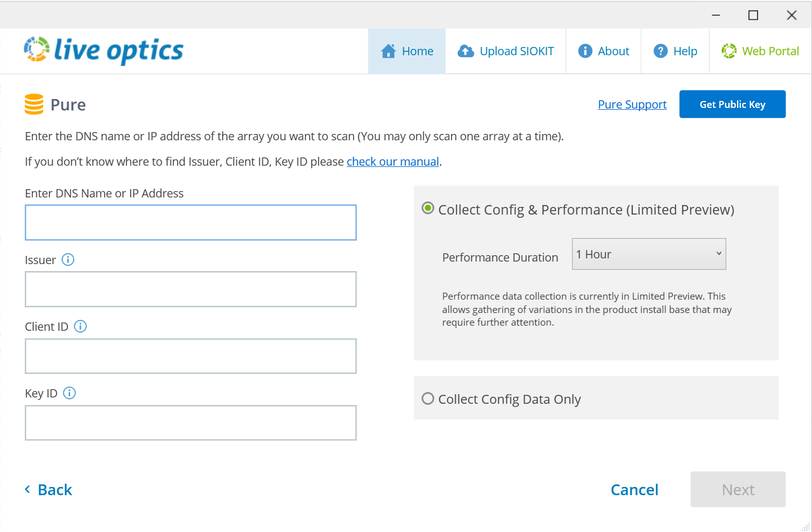Screen dimensions: 812x532
Task: Click the Back chevron arrow icon
Action: coord(27,489)
